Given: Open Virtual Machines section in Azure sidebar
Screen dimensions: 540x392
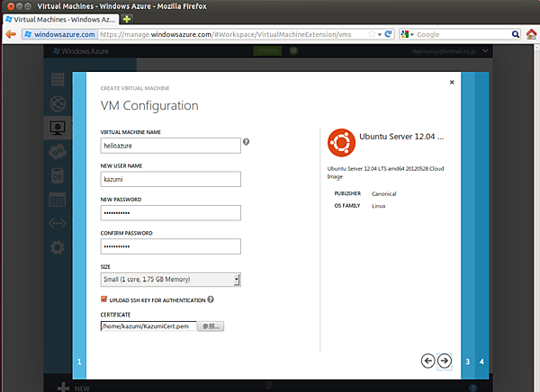Looking at the screenshot, I should (x=58, y=128).
